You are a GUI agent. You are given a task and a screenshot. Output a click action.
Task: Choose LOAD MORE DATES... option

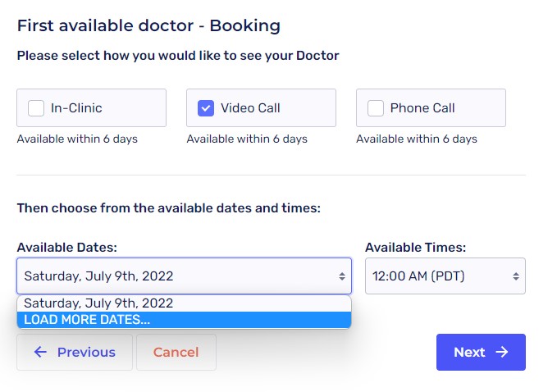pyautogui.click(x=87, y=320)
